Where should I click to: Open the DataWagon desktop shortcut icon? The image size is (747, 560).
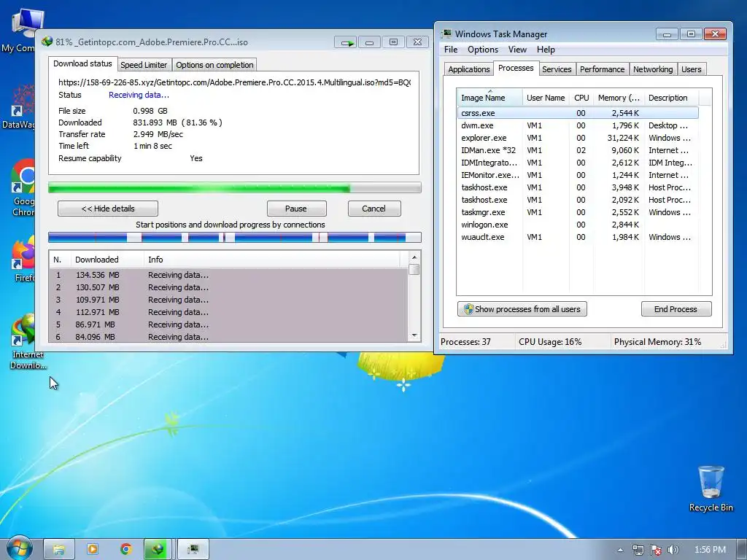[19, 106]
